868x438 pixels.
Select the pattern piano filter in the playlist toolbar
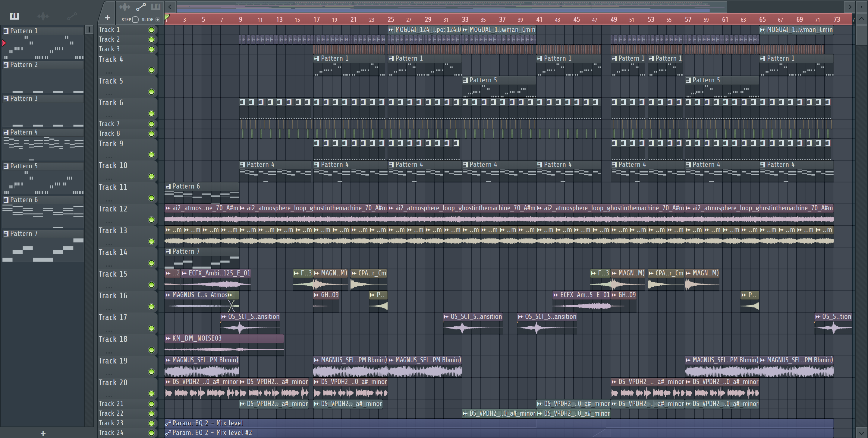point(156,7)
